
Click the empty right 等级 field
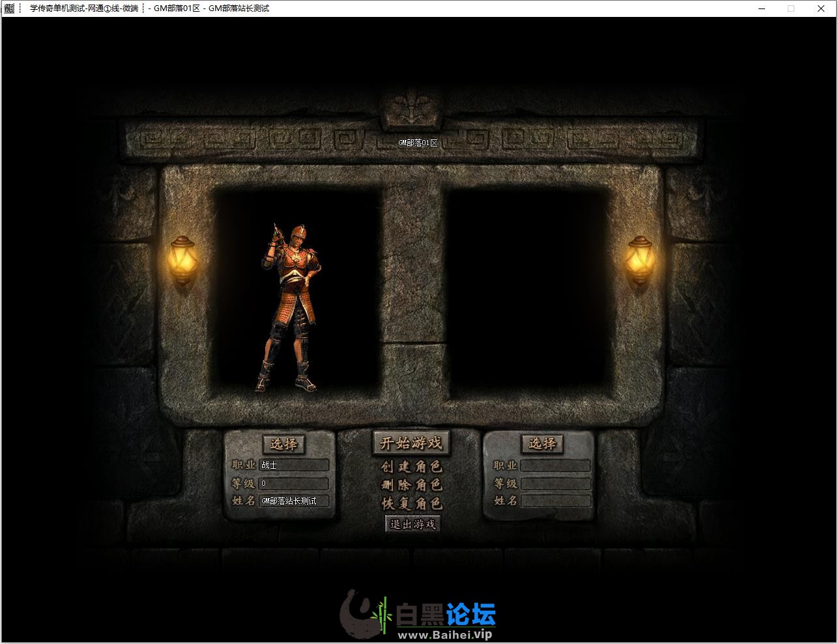click(x=555, y=484)
